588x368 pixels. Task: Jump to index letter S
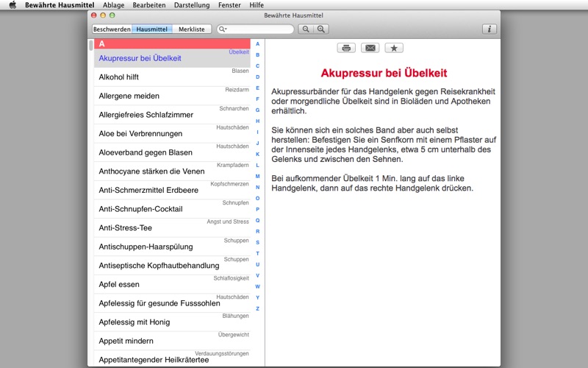coord(258,242)
